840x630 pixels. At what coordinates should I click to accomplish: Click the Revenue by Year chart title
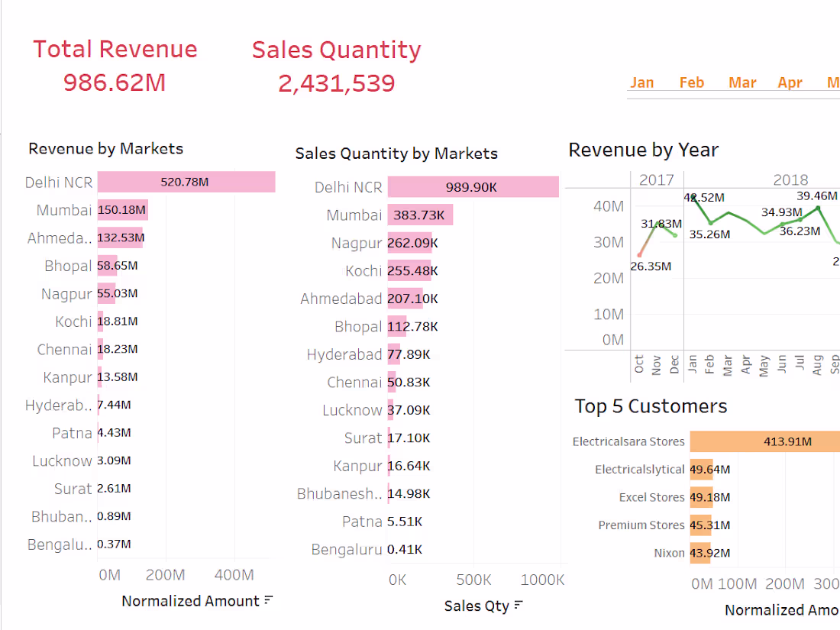(644, 150)
